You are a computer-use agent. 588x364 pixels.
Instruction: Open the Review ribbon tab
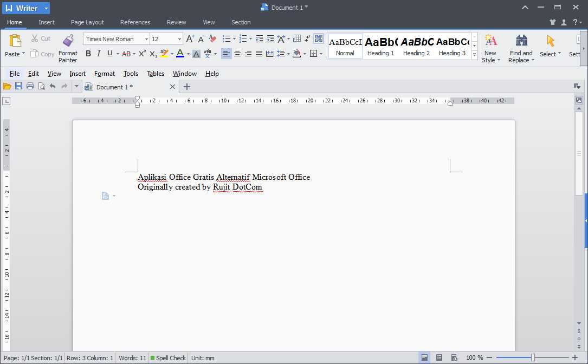tap(176, 22)
